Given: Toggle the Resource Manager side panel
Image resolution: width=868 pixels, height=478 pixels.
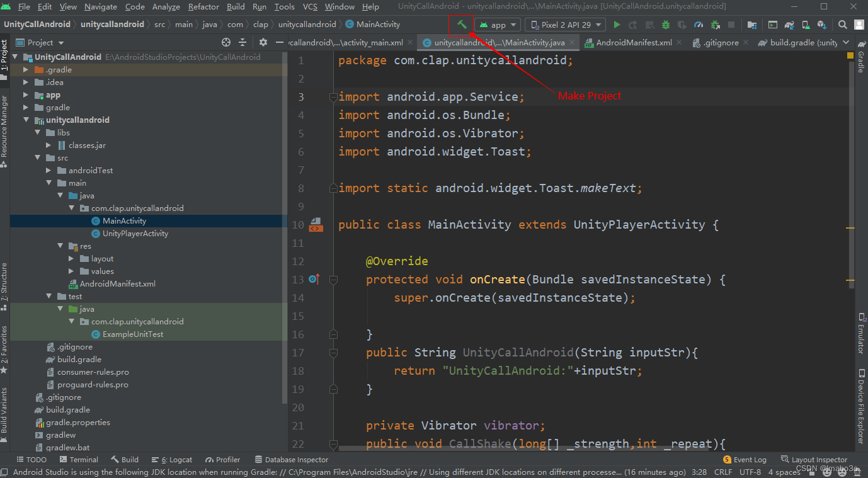Looking at the screenshot, I should pos(4,131).
